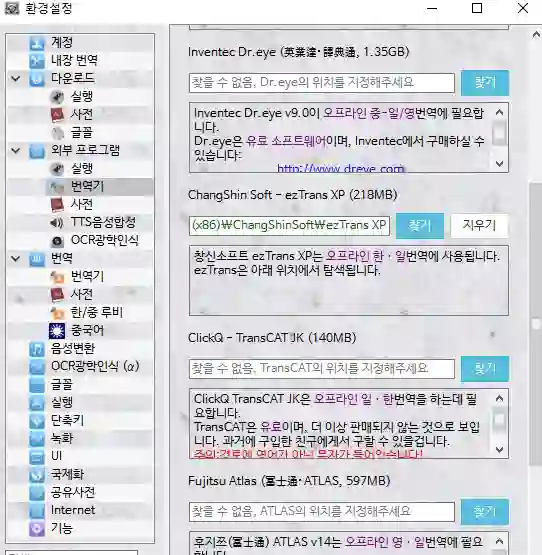
Task: Click the 사전 book icon under 외부 프로그램
Action: 57,205
